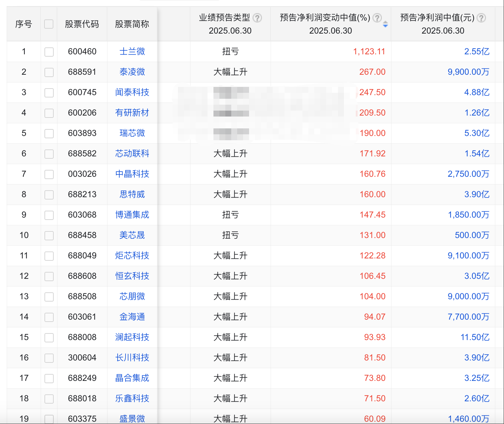Tick the select-all checkbox in header

49,24
